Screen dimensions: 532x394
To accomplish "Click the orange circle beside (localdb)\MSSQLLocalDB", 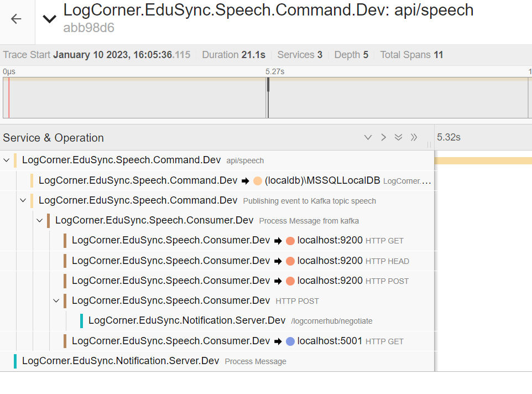I will (258, 181).
